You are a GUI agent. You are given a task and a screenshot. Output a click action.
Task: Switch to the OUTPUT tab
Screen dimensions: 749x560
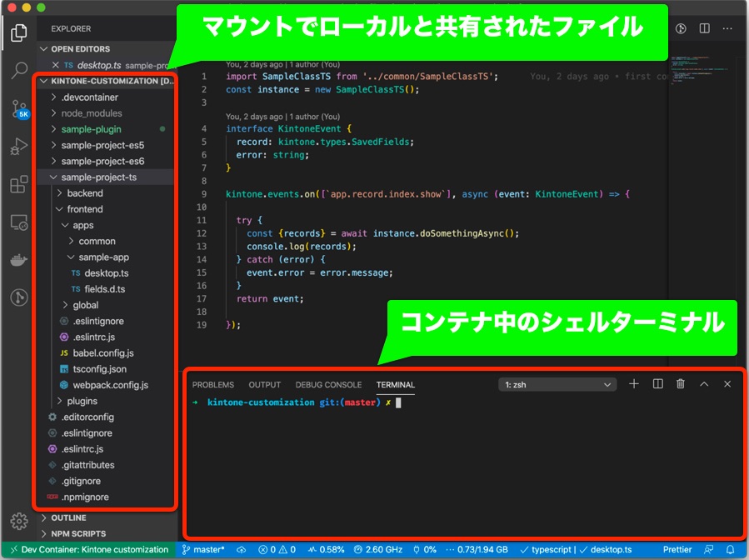pyautogui.click(x=265, y=385)
